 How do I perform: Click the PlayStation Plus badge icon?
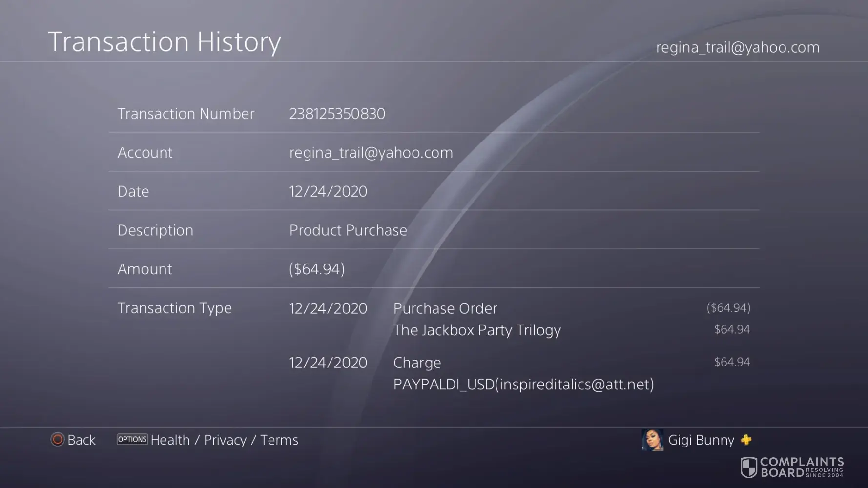tap(746, 440)
